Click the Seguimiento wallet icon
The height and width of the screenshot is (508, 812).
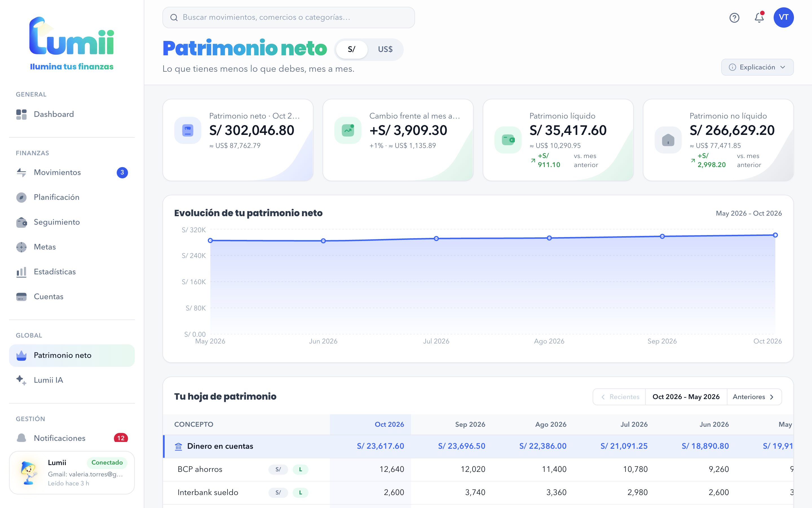pyautogui.click(x=21, y=222)
